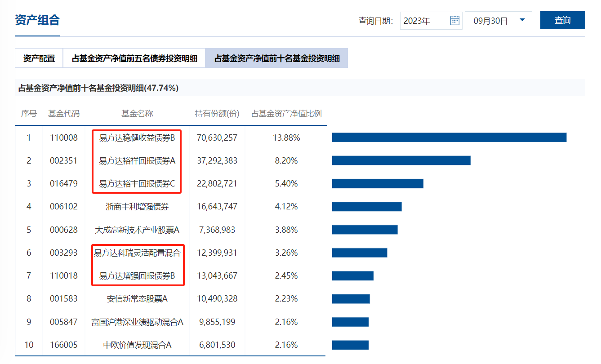Click share count 6,801,530
The width and height of the screenshot is (601, 364).
click(217, 345)
